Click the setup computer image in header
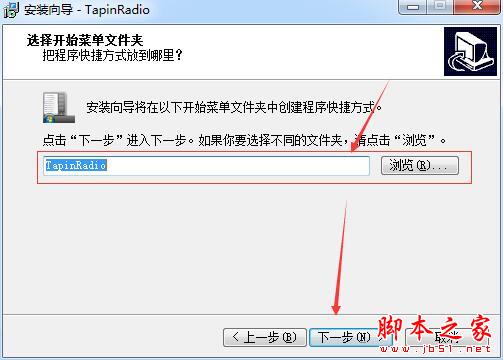Viewport: 503px width, 360px height. pyautogui.click(x=470, y=52)
